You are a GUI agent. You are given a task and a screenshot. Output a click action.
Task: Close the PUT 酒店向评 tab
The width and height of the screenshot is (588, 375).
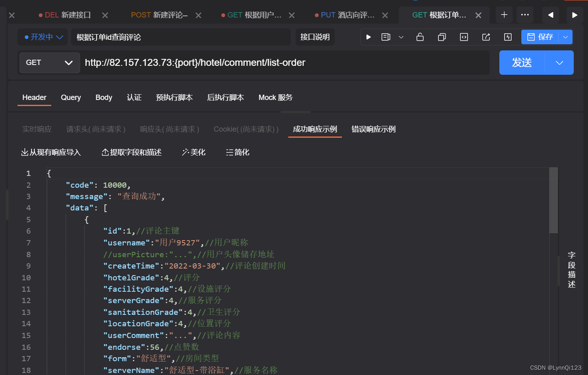[385, 15]
